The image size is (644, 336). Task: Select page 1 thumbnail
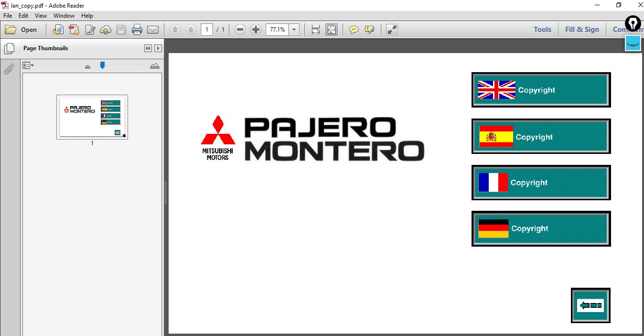click(92, 117)
